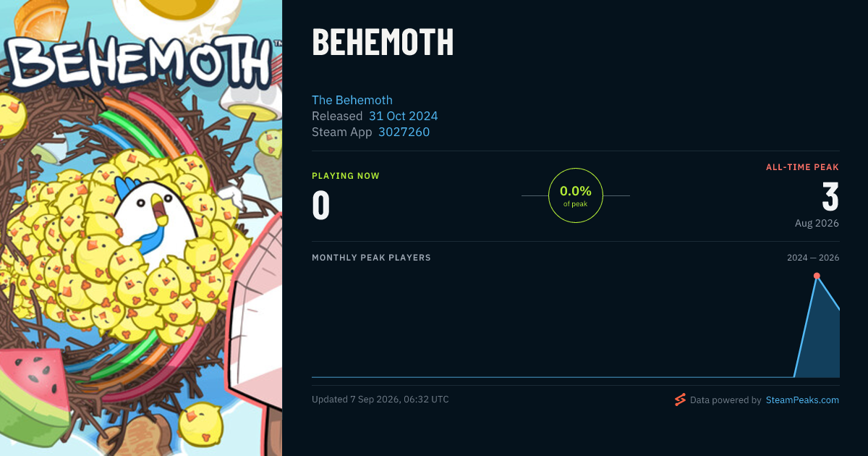Image resolution: width=868 pixels, height=456 pixels.
Task: Click the Playing Now count 0
Action: click(x=321, y=204)
